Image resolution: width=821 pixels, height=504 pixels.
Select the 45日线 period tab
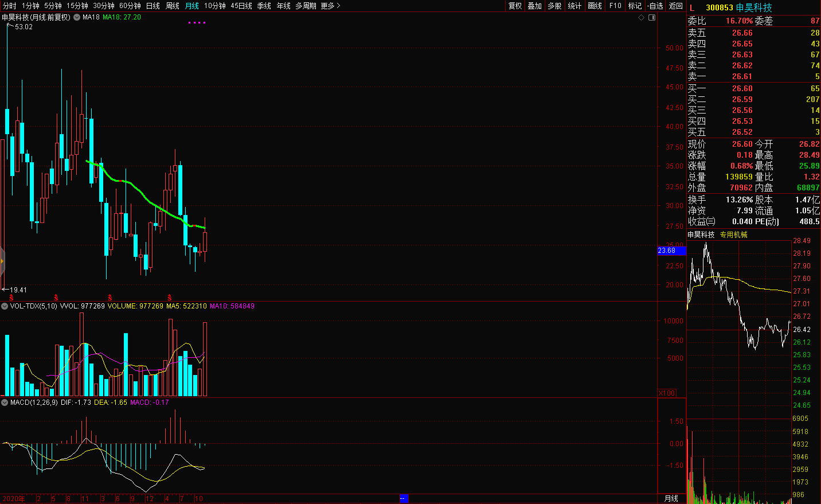click(241, 6)
